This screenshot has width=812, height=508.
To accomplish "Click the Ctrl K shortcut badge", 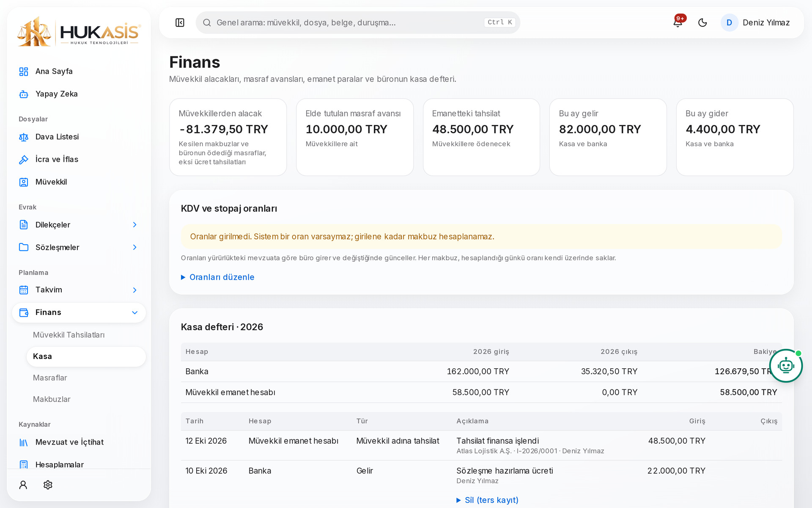I will [x=499, y=22].
